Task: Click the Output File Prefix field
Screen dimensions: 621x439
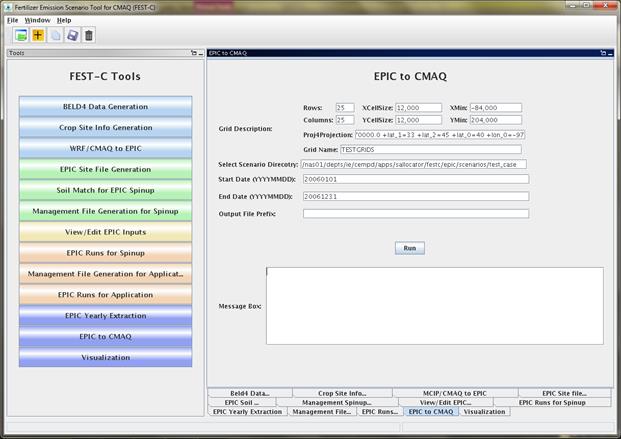Action: tap(416, 214)
